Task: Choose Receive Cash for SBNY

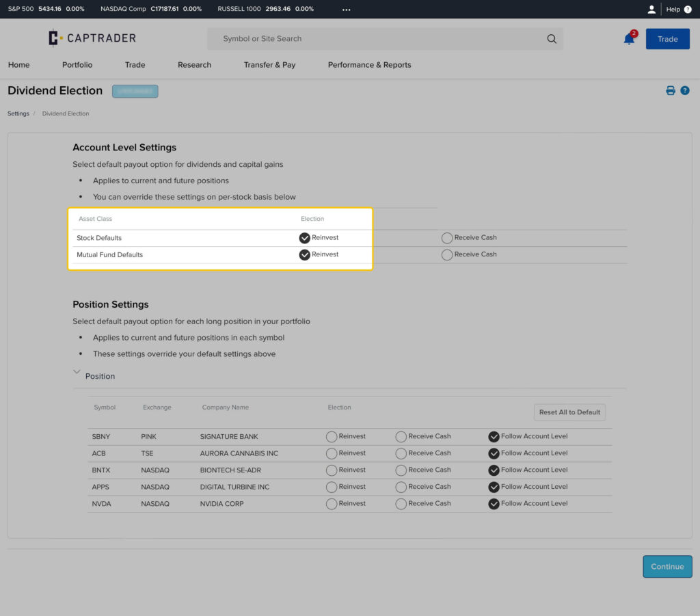Action: 401,437
